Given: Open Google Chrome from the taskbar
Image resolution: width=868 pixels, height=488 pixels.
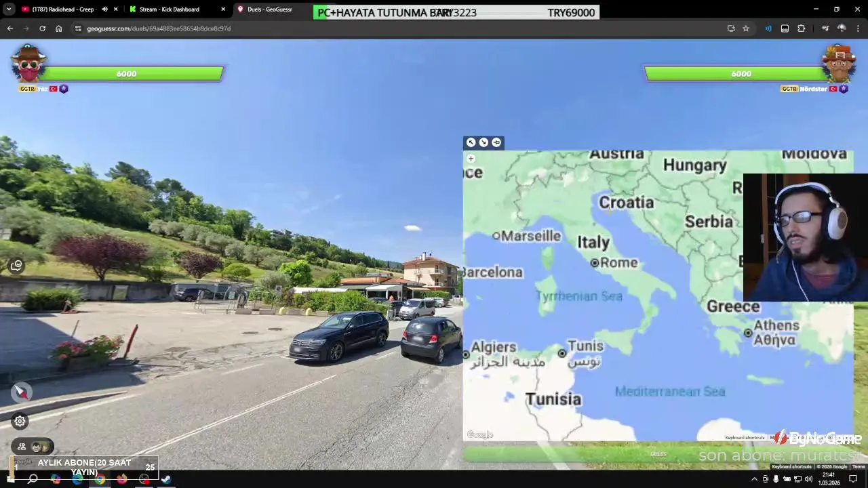Looking at the screenshot, I should click(100, 479).
